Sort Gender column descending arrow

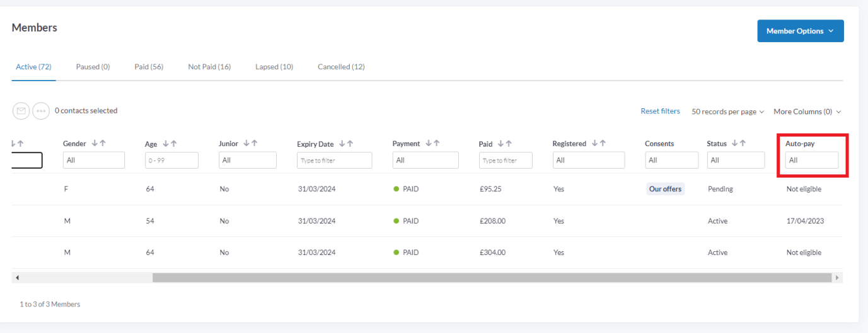click(x=95, y=144)
